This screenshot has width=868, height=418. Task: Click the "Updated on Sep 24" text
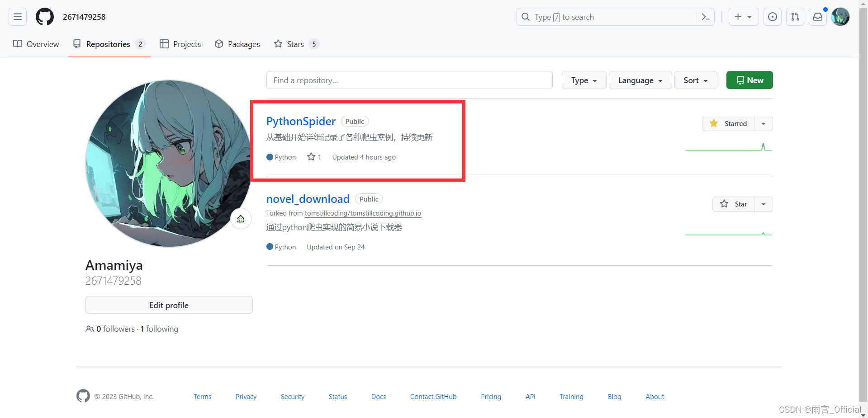(x=336, y=247)
